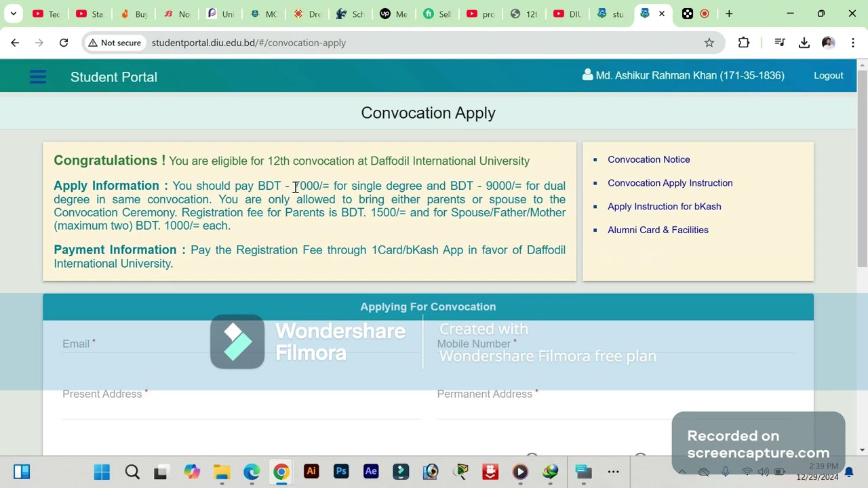Click the Email input field

241,344
